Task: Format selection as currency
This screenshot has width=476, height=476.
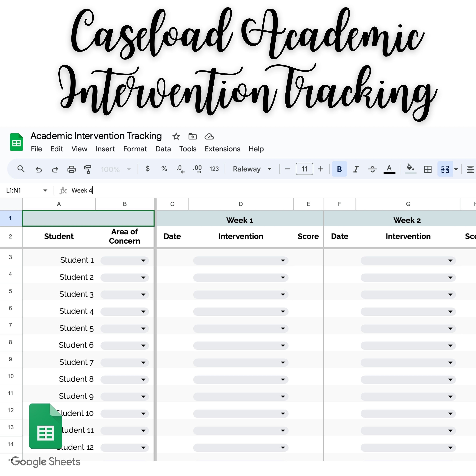Action: (147, 169)
